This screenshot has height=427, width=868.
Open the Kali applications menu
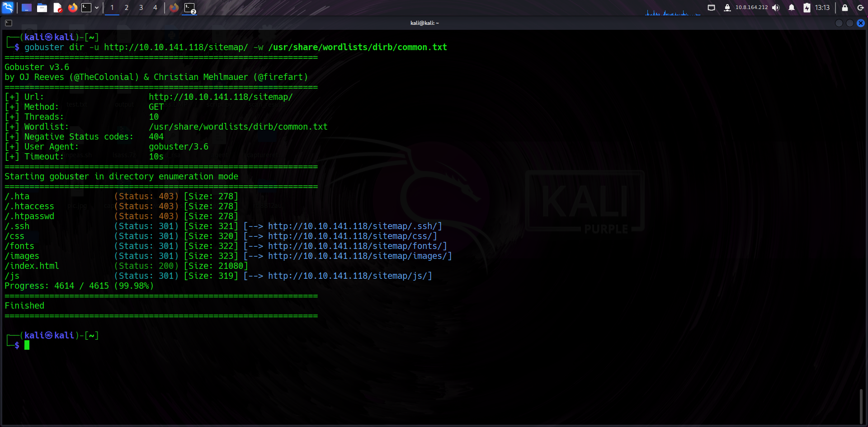8,8
